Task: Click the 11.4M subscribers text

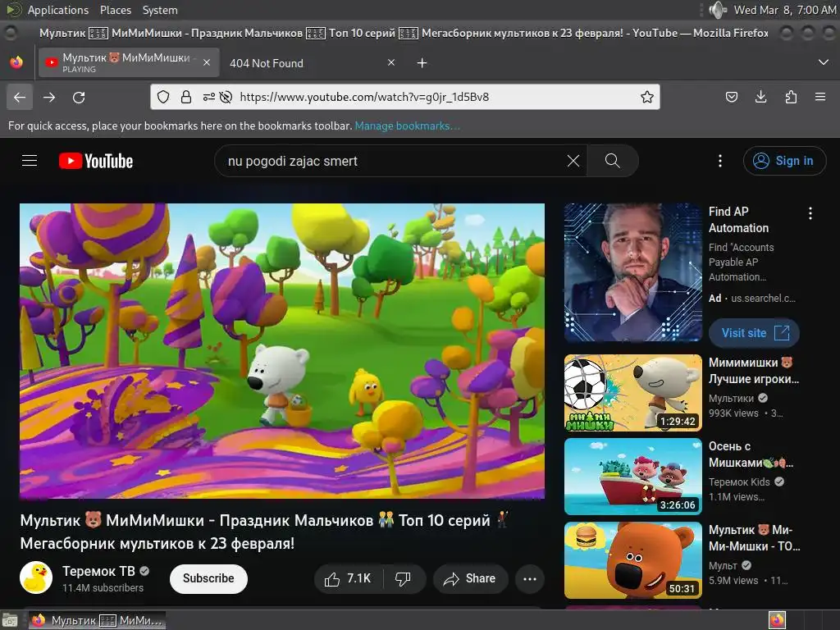Action: click(103, 587)
